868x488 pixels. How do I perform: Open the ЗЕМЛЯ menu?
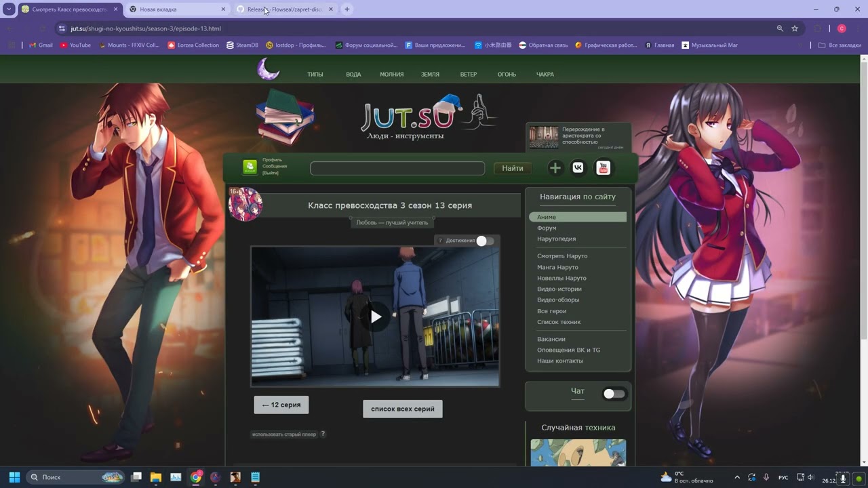click(x=430, y=75)
